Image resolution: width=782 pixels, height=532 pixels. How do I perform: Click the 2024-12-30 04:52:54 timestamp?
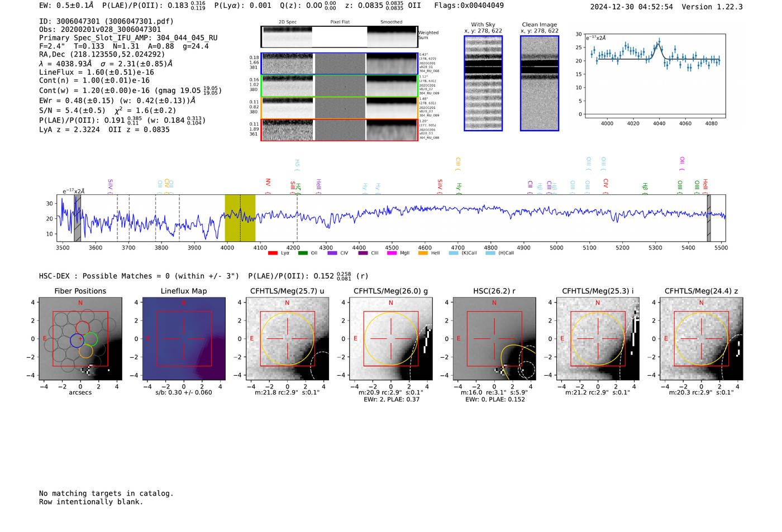[632, 7]
